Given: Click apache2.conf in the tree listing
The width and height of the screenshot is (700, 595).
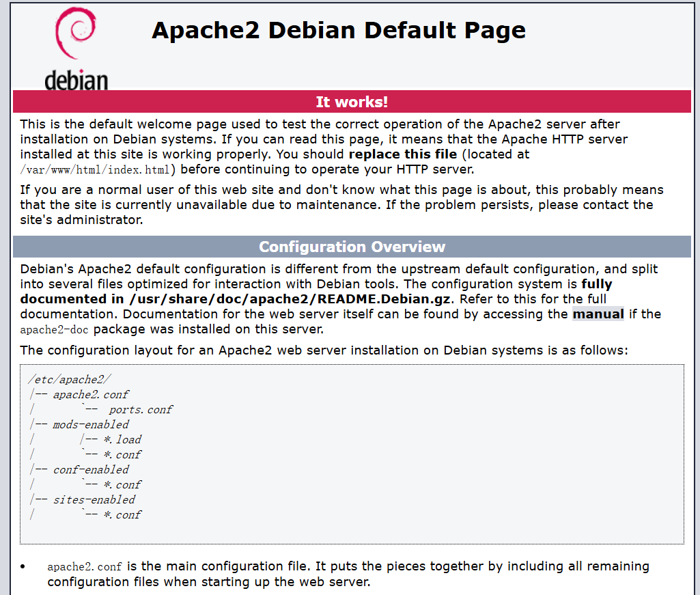Looking at the screenshot, I should (x=91, y=395).
